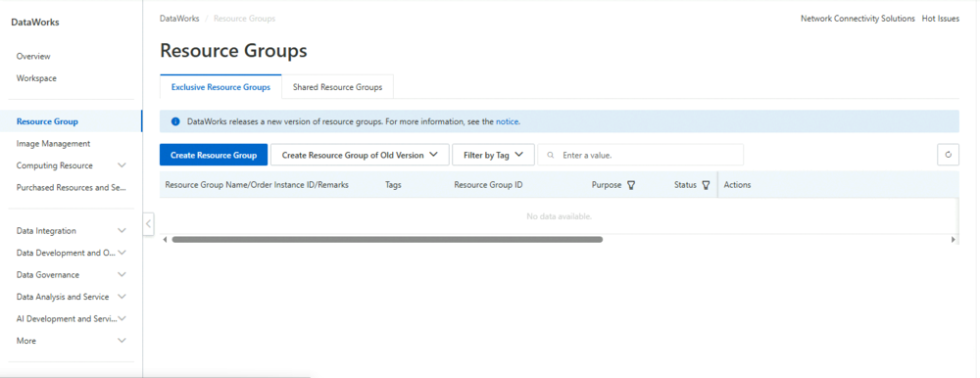
Task: Click the search magnifier icon
Action: click(550, 155)
